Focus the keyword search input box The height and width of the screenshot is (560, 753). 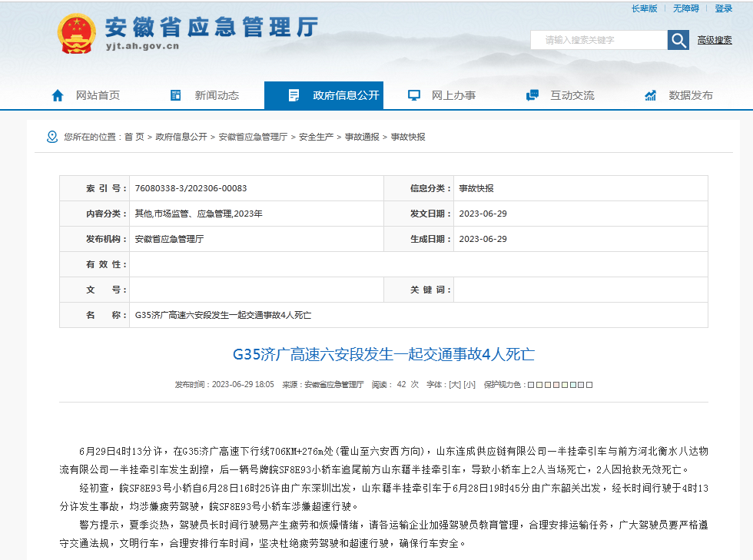(599, 40)
